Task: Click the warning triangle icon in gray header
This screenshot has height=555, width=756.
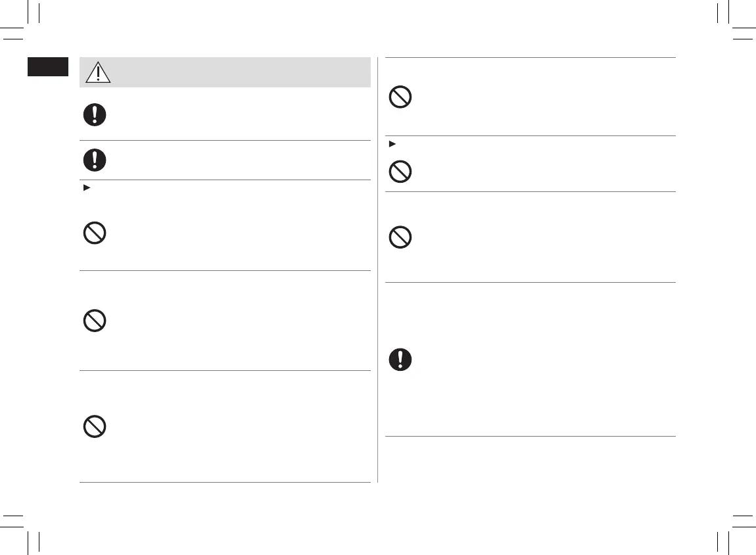Action: click(x=98, y=72)
